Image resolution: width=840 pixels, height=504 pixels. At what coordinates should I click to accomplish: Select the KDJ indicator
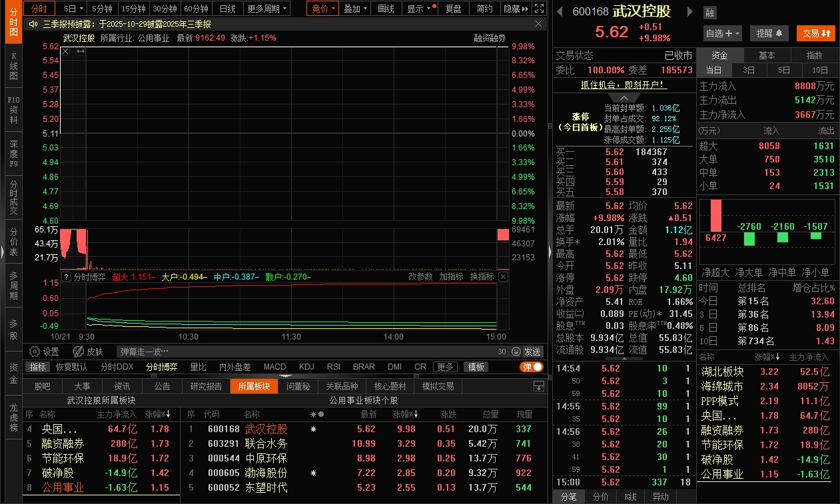[x=306, y=367]
